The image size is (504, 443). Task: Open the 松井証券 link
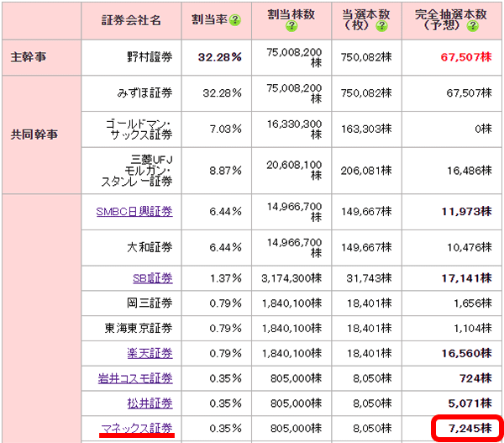(x=150, y=403)
